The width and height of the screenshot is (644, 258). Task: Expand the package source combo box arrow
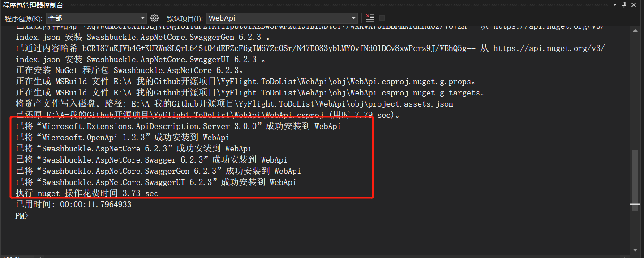click(142, 17)
